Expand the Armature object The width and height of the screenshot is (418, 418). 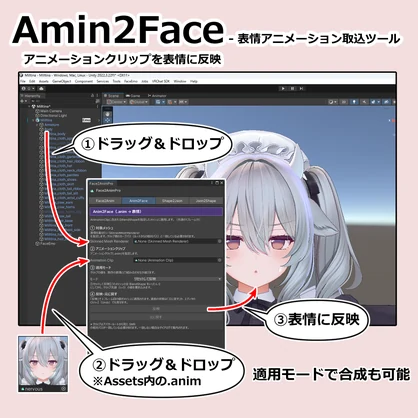tap(37, 125)
